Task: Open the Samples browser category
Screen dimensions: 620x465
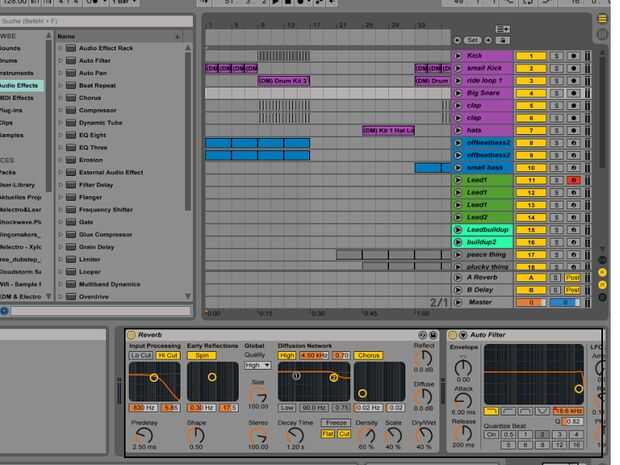Action: click(x=12, y=134)
